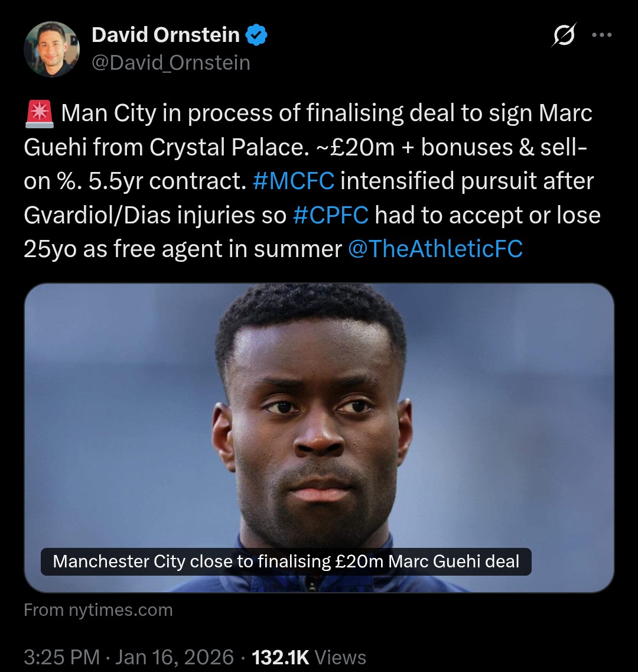Open the Marc Guehi article preview image
Image resolution: width=638 pixels, height=672 pixels.
pos(319,414)
